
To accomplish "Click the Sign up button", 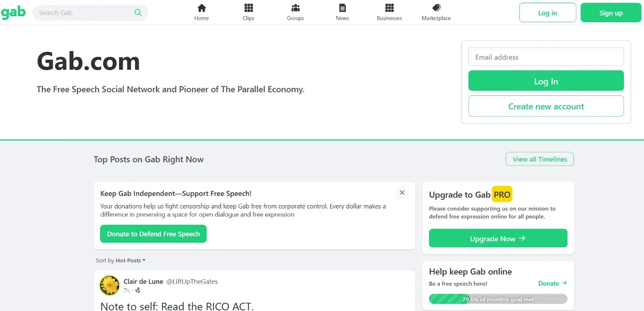I will coord(611,13).
